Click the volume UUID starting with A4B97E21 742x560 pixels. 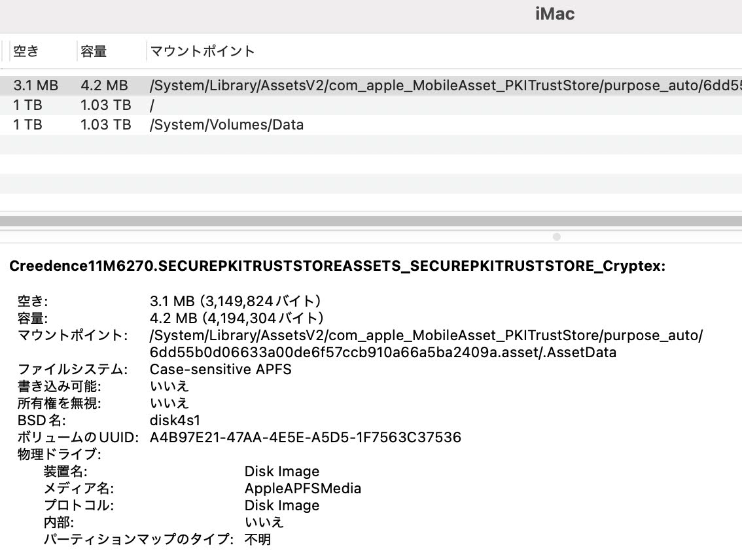[x=305, y=437]
